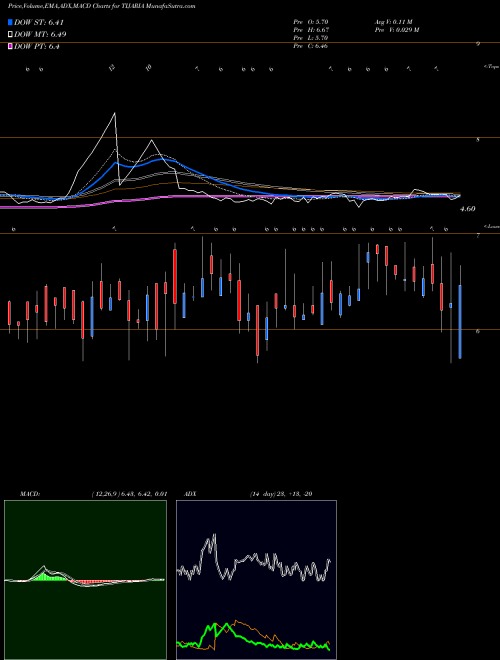Click the 'Pre C: 6.46' close value
The height and width of the screenshot is (660, 500).
[x=311, y=46]
